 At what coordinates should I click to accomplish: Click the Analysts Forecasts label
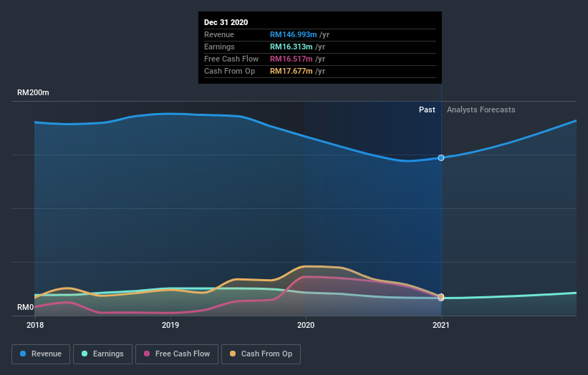(481, 109)
